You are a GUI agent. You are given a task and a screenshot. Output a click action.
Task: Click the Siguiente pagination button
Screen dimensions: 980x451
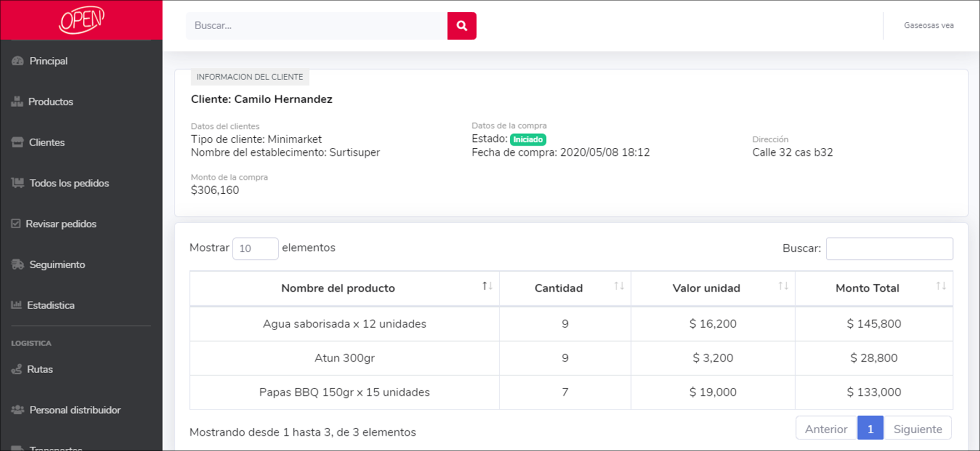(918, 429)
